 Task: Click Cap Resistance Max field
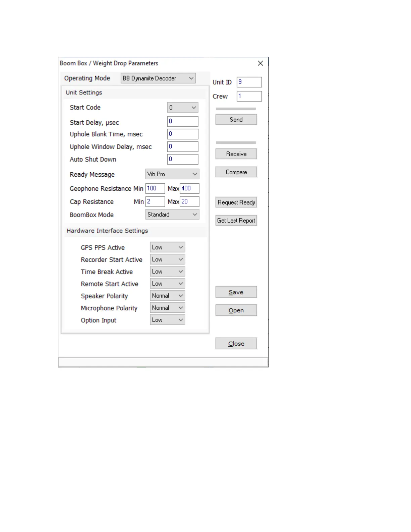pyautogui.click(x=190, y=202)
